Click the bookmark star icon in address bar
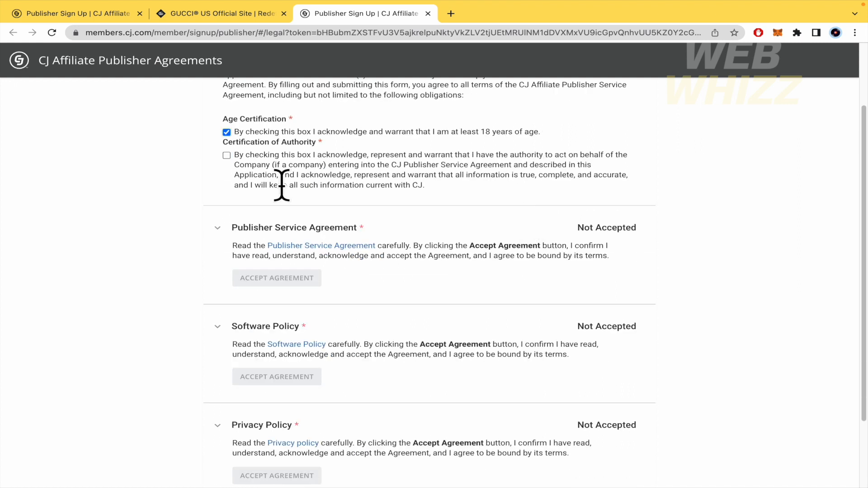The height and width of the screenshot is (488, 868). 735,33
